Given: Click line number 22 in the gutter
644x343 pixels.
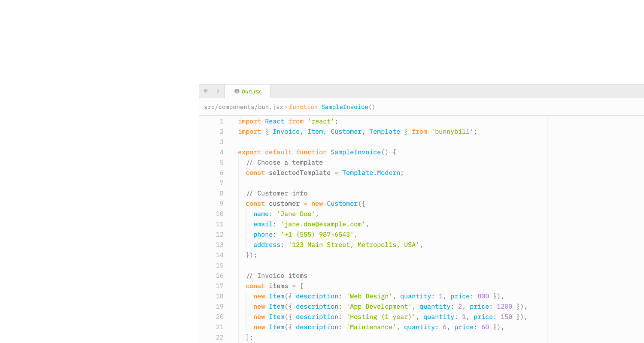Looking at the screenshot, I should pos(220,337).
